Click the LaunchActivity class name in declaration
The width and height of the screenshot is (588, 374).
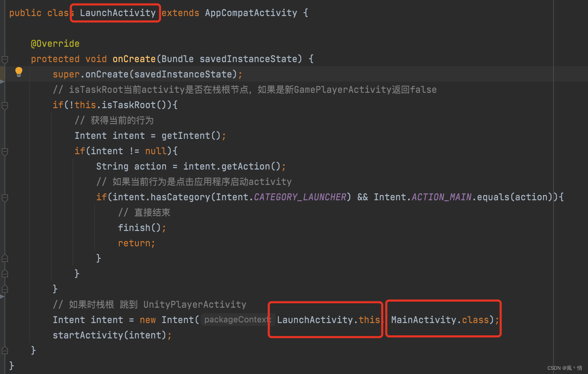[x=118, y=13]
